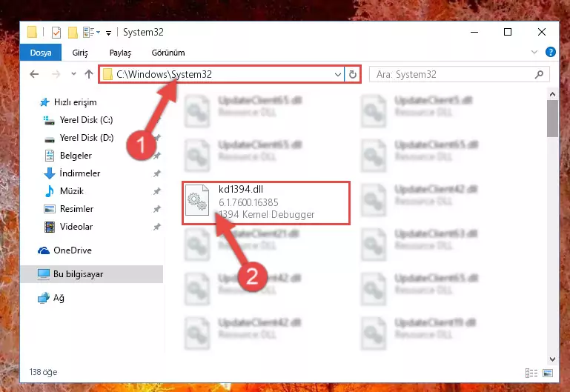Switch to details view icon in status bar
This screenshot has height=392, width=570.
pos(531,373)
